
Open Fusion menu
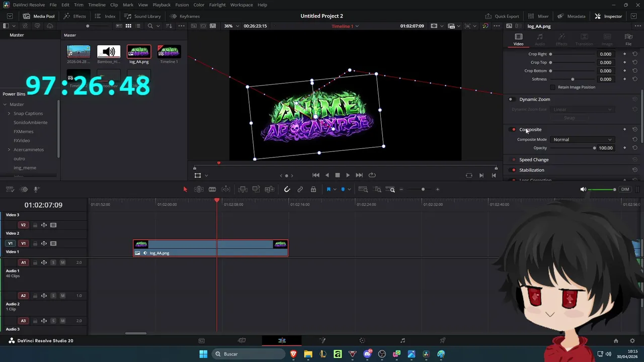[x=182, y=5]
